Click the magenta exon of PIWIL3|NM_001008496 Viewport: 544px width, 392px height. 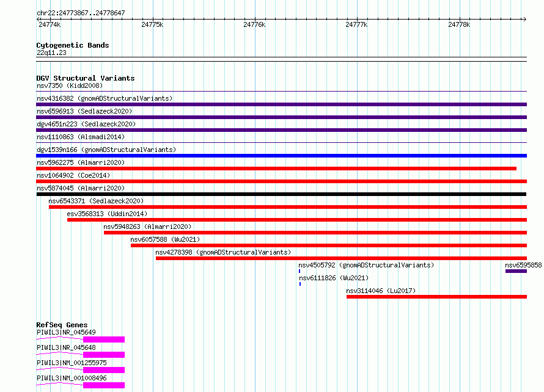coord(104,385)
